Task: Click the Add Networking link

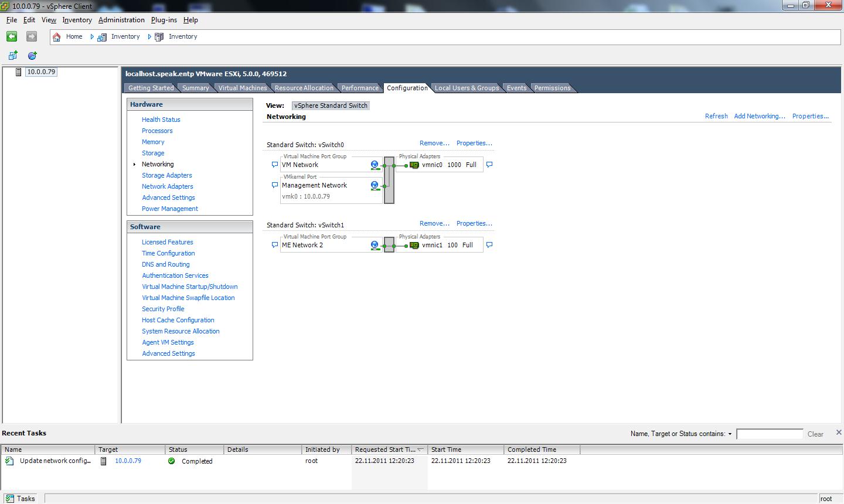Action: tap(760, 116)
